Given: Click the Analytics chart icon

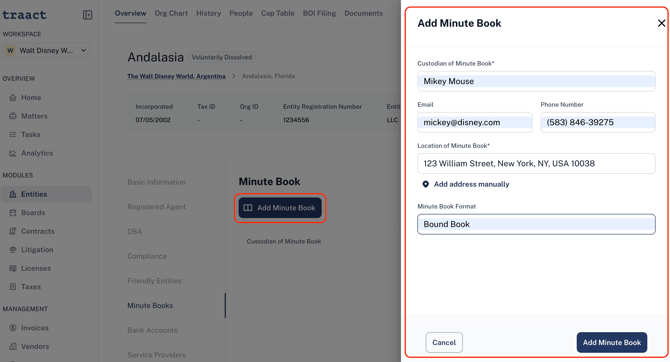Looking at the screenshot, I should (x=13, y=153).
